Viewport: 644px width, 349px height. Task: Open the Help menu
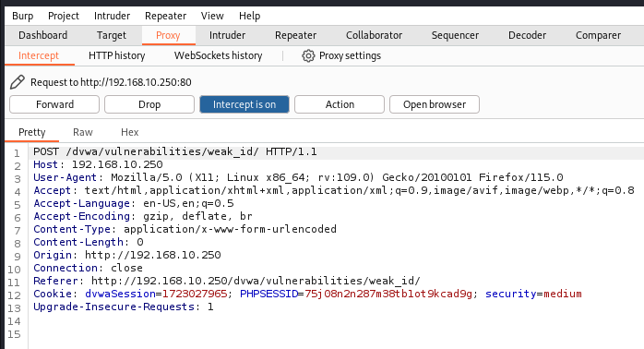click(x=250, y=16)
